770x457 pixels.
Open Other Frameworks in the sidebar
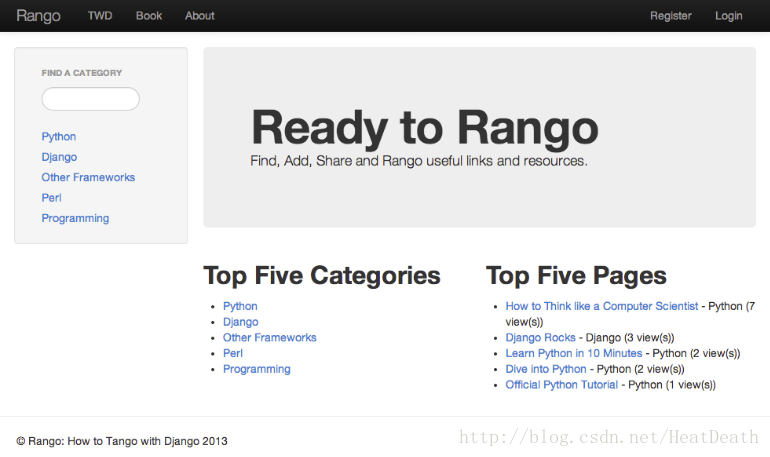coord(88,178)
